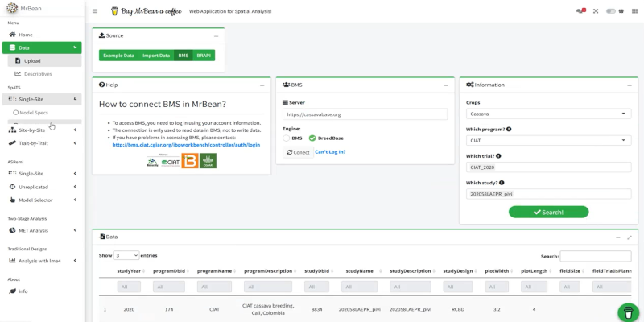The image size is (644, 322).
Task: Select the Import Data source tab
Action: 156,56
